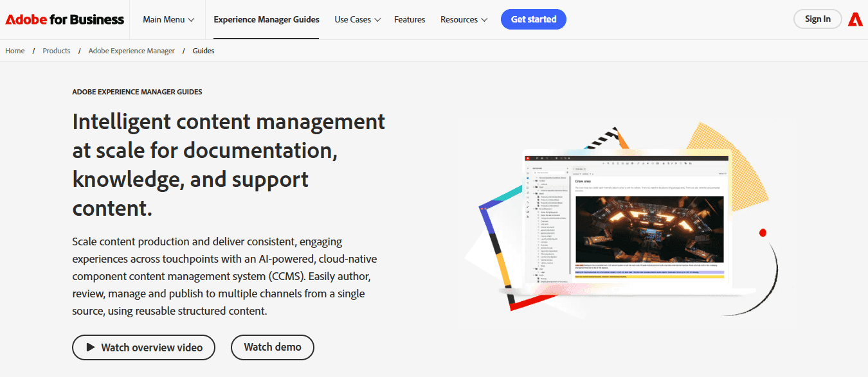Navigate to Home via breadcrumb

click(x=15, y=50)
